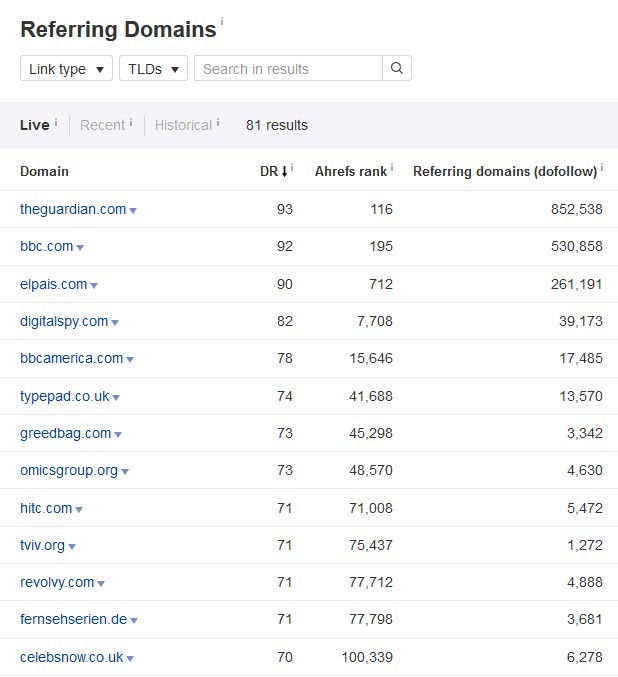Select Ahrefs rank value 100,339
This screenshot has width=618, height=677.
367,657
